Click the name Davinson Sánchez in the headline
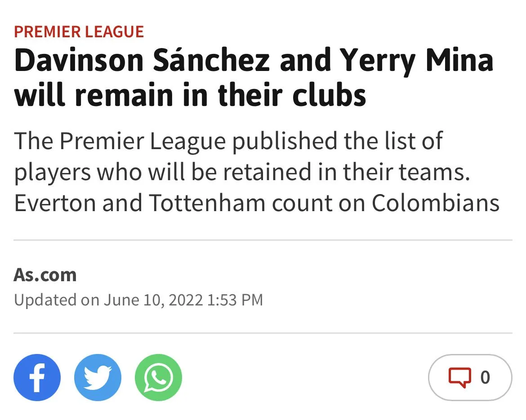Screen dimensions: 526x420 [142, 61]
